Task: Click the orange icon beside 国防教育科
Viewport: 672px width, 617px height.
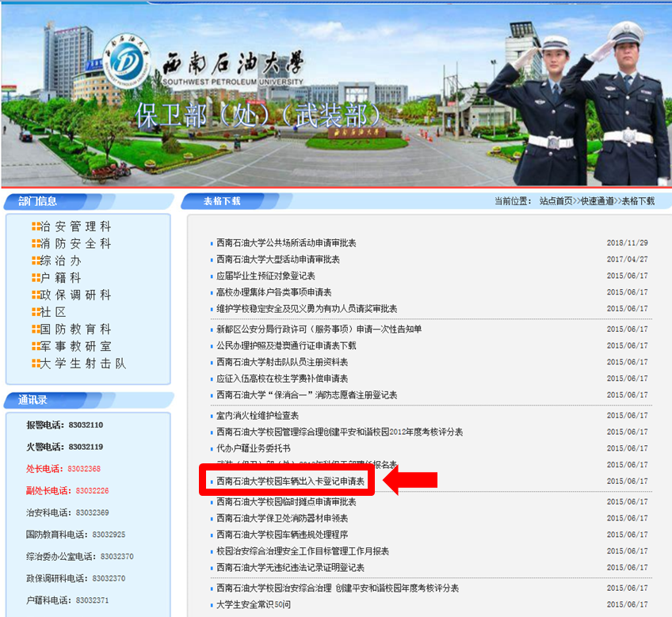Action: pyautogui.click(x=36, y=329)
